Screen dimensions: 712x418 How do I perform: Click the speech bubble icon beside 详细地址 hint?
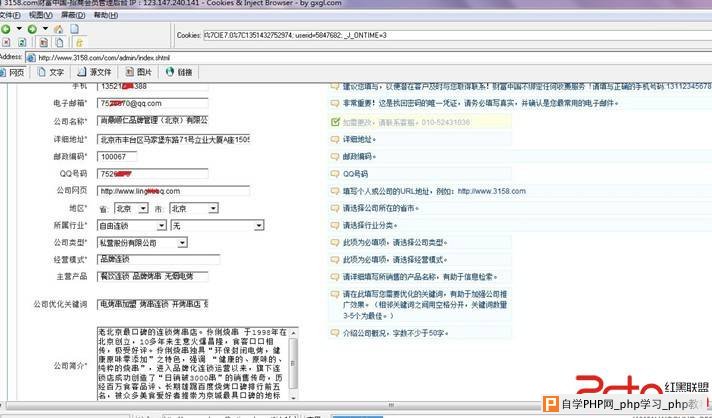click(x=335, y=139)
